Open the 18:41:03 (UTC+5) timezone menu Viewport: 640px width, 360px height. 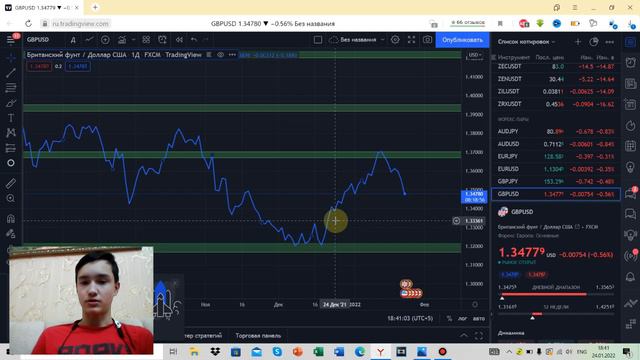tap(410, 318)
